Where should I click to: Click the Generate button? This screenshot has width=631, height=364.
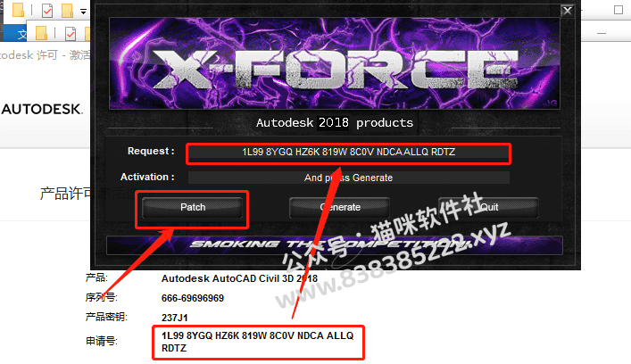339,207
